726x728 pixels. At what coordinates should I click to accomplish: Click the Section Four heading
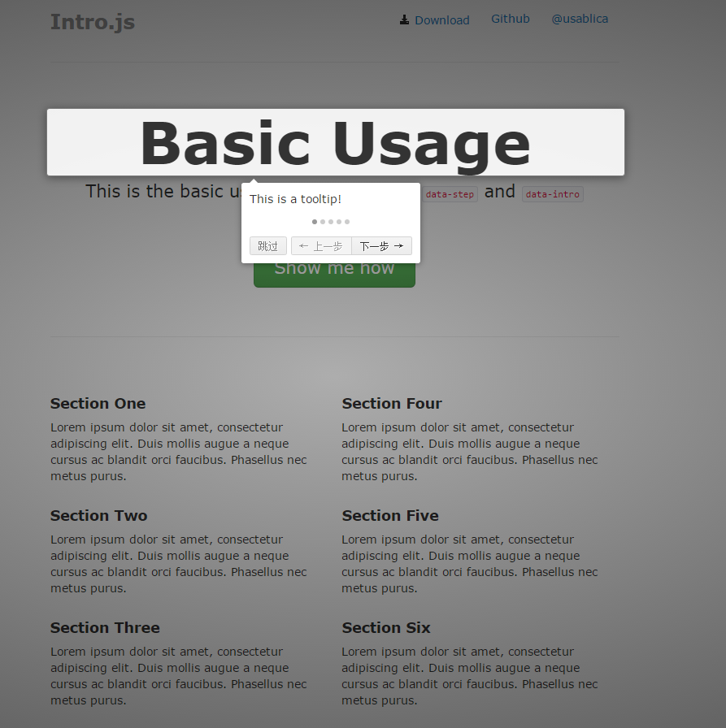(392, 404)
